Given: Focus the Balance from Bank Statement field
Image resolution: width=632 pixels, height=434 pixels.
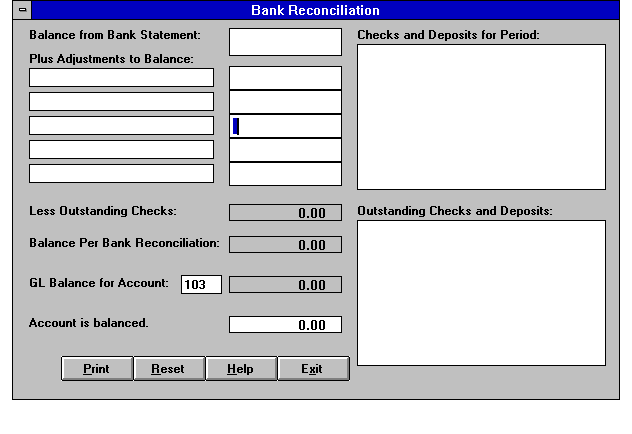Looking at the screenshot, I should [285, 42].
